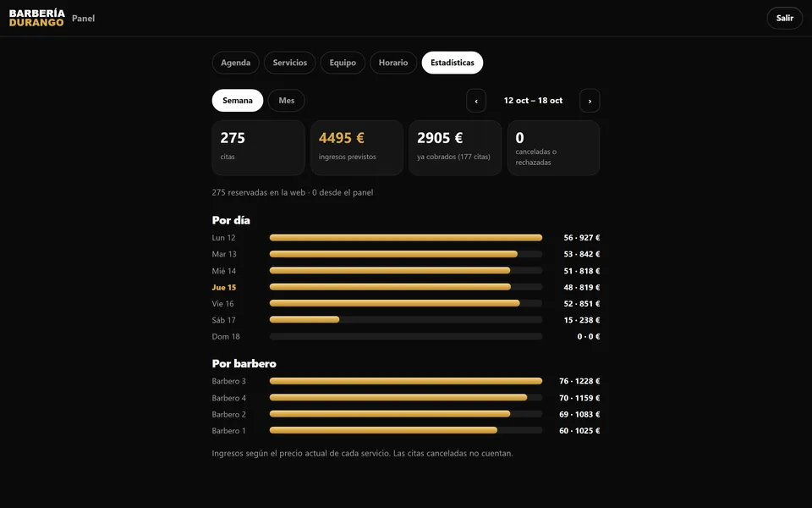Click the Barbero 3 revenue bar

(x=406, y=381)
